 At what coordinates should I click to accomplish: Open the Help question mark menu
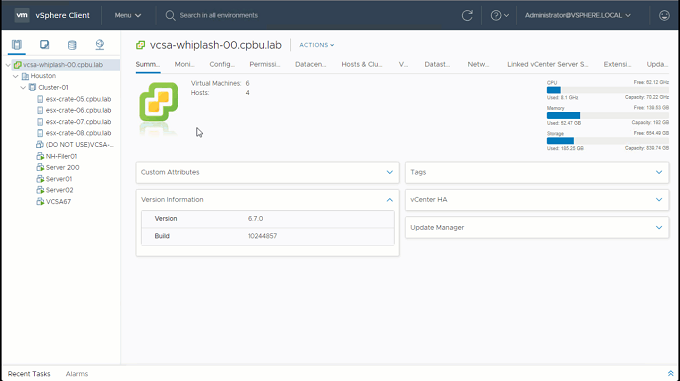pyautogui.click(x=499, y=16)
